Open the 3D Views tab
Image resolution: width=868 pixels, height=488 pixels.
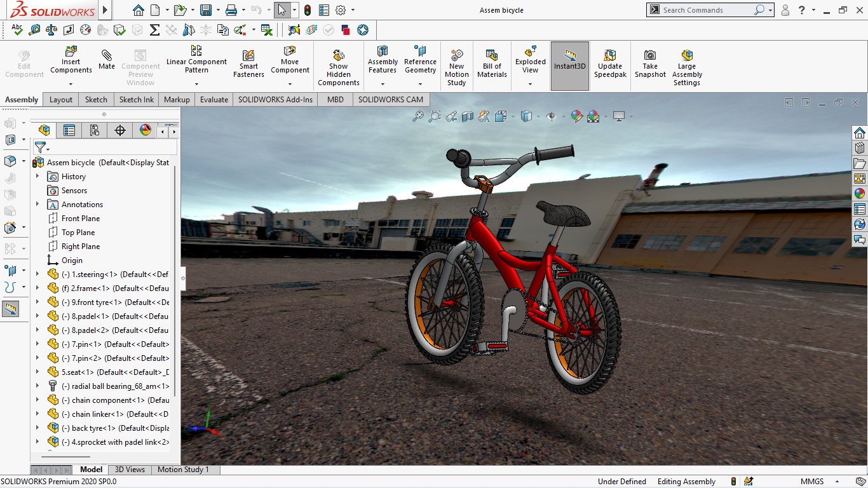130,470
